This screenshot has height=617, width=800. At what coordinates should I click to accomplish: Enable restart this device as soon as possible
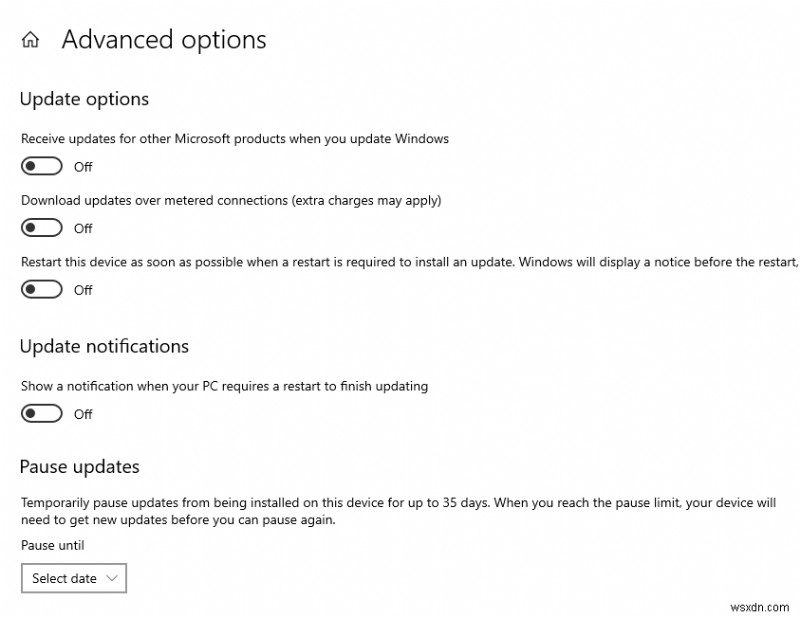pyautogui.click(x=41, y=289)
